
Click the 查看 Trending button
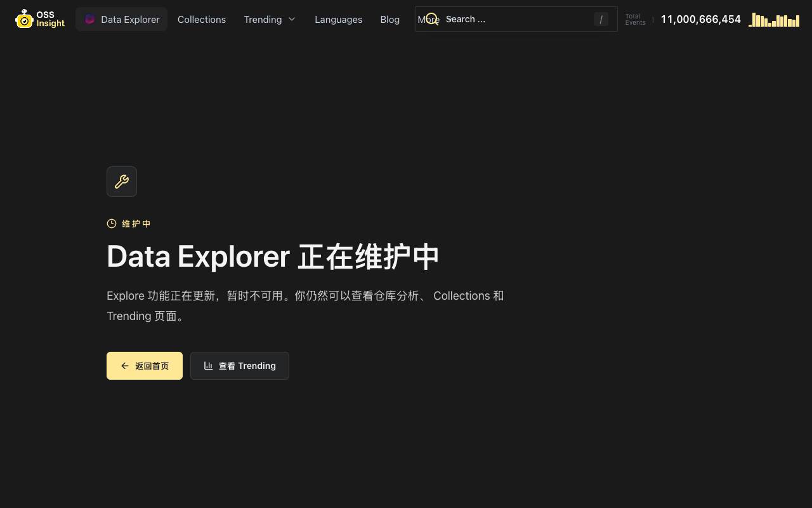(x=240, y=366)
